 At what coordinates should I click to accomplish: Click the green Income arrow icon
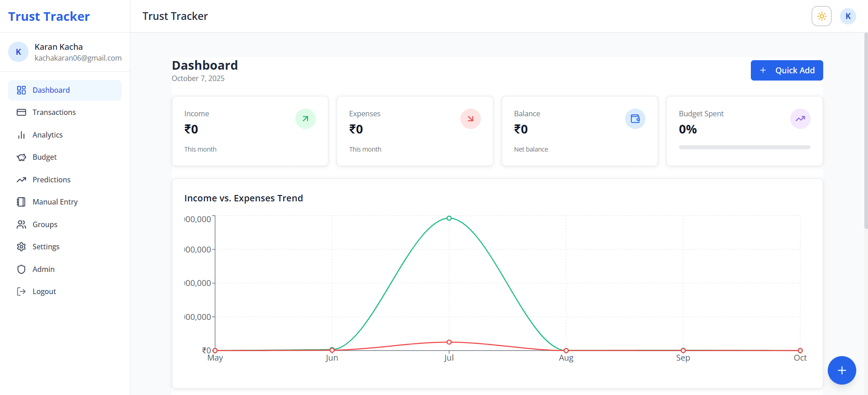point(305,119)
